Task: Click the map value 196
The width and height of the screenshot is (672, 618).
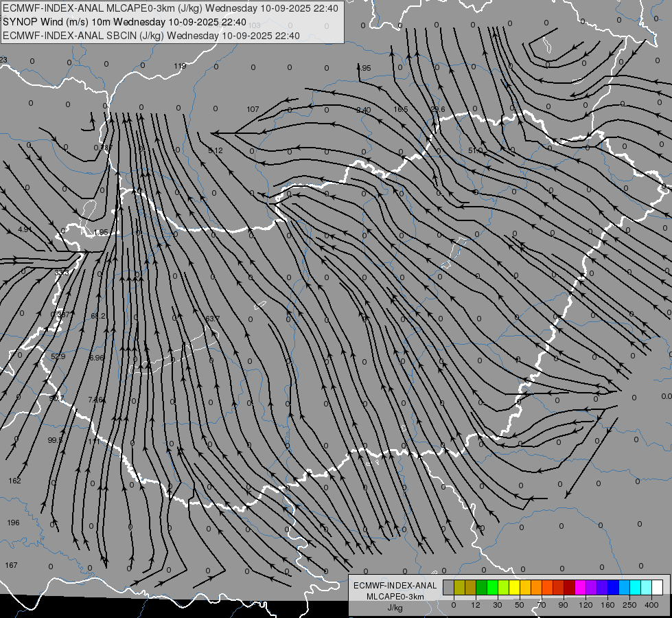Action: [x=13, y=523]
